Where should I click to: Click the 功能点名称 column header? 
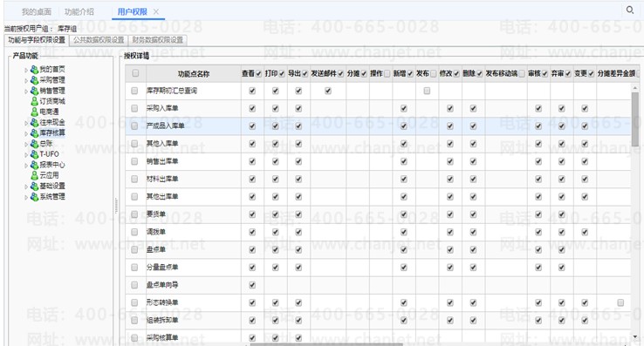pos(194,74)
